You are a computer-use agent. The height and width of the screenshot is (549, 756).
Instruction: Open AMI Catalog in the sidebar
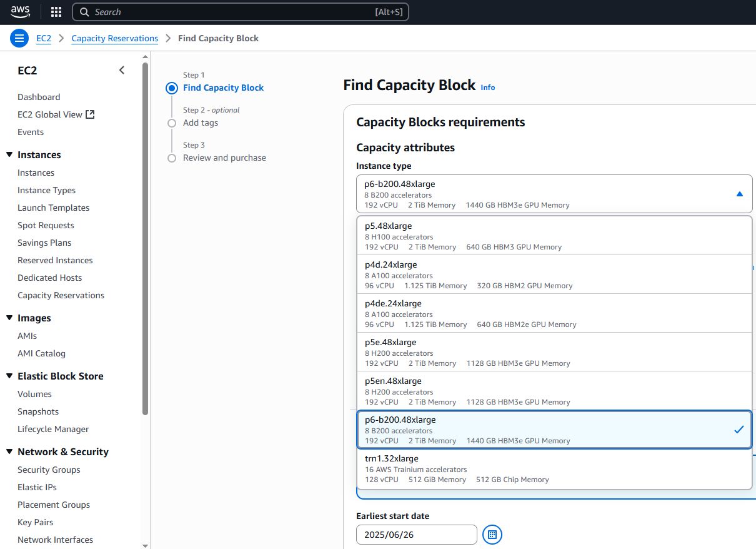41,353
